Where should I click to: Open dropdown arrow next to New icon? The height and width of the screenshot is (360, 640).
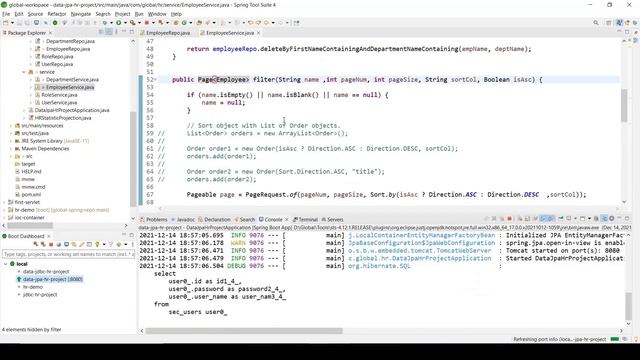[x=12, y=23]
